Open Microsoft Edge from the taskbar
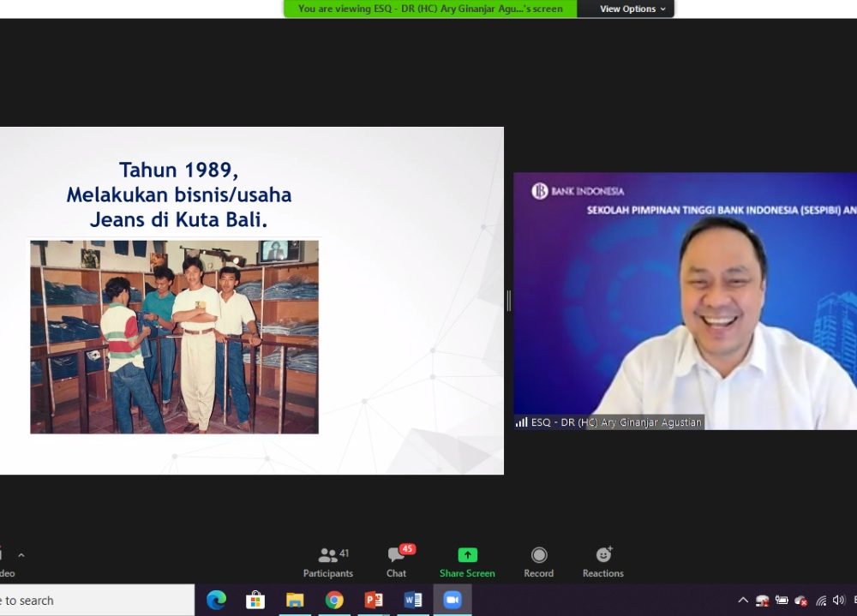Viewport: 857px width, 616px height. pos(216,601)
